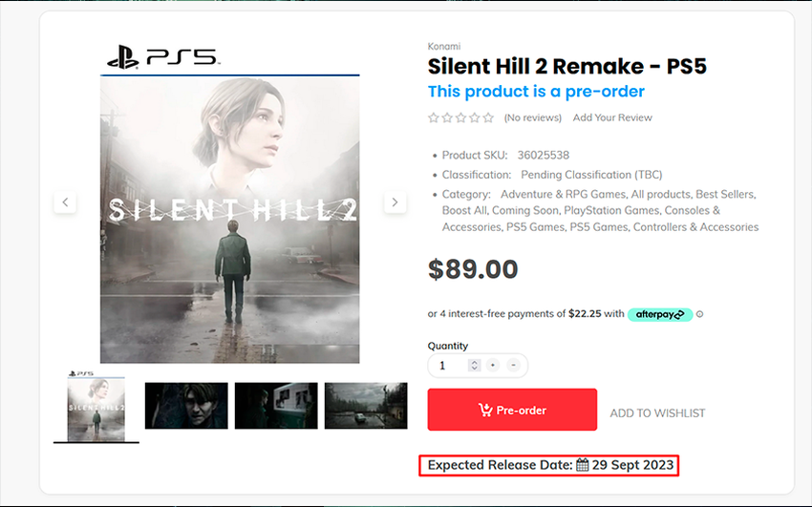Select the third screenshot thumbnail
The width and height of the screenshot is (812, 507).
pyautogui.click(x=276, y=406)
